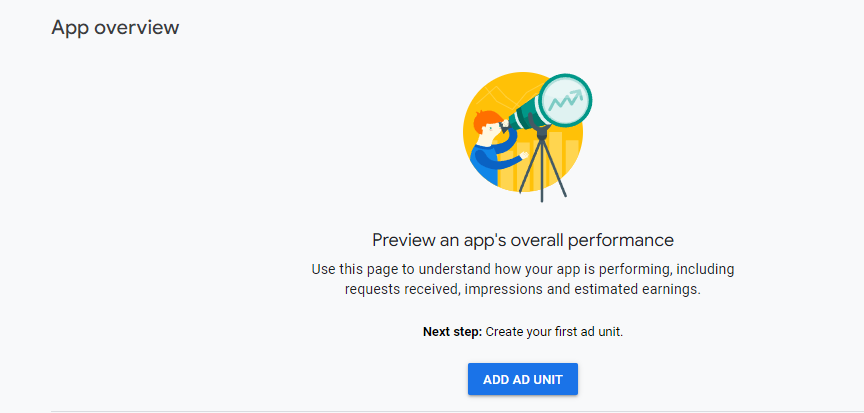Click the red-haired person's head in the illustration
The width and height of the screenshot is (864, 413).
[487, 126]
